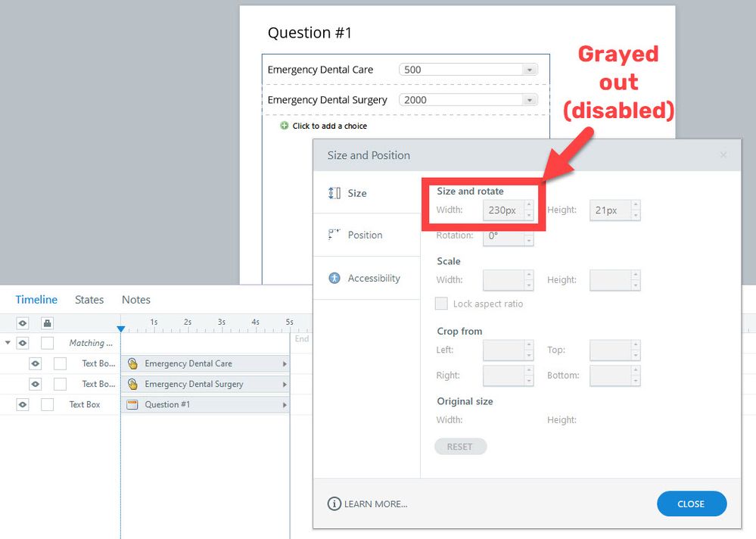756x539 pixels.
Task: Click the show/hide all eye header icon
Action: point(22,323)
